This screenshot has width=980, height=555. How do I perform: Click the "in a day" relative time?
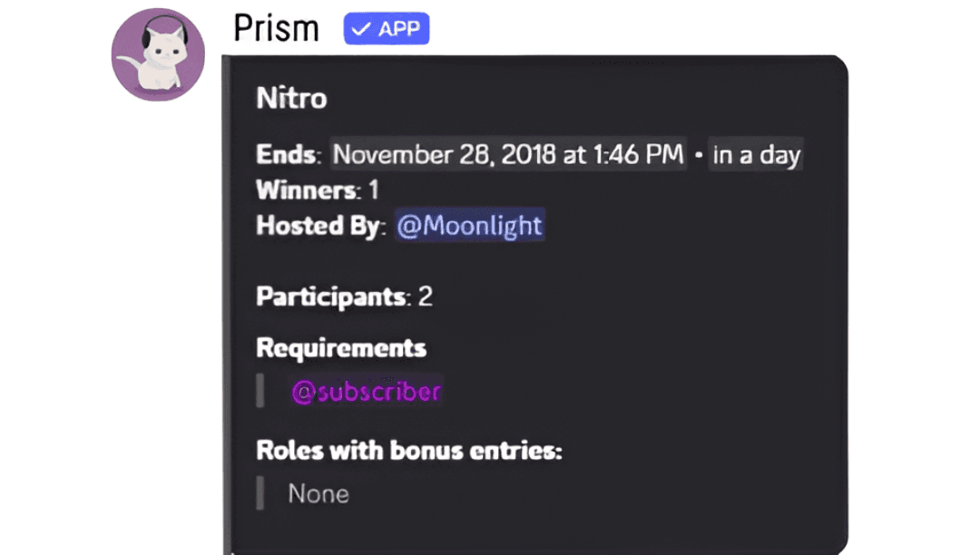click(x=756, y=155)
